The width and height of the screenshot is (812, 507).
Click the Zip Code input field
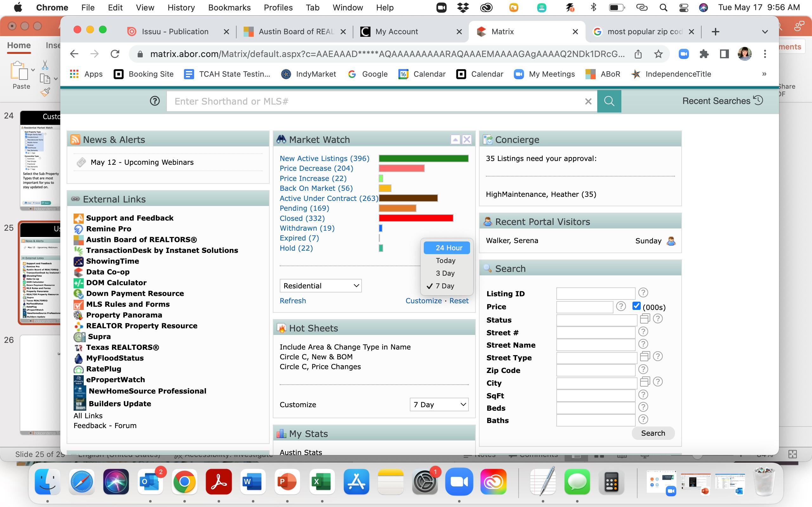pos(595,370)
